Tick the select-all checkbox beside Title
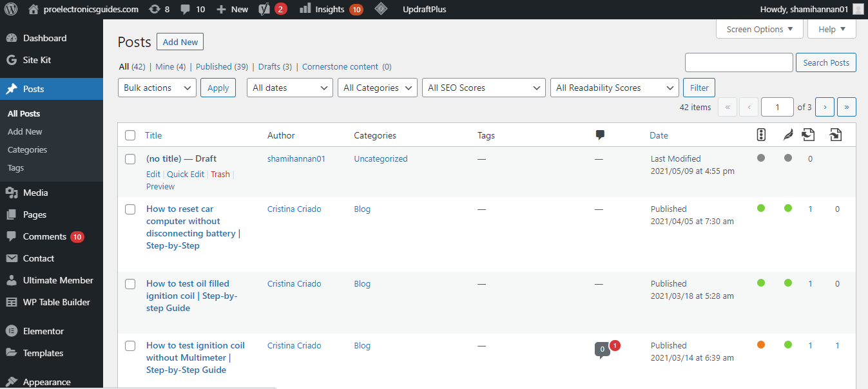The image size is (868, 389). coord(130,135)
